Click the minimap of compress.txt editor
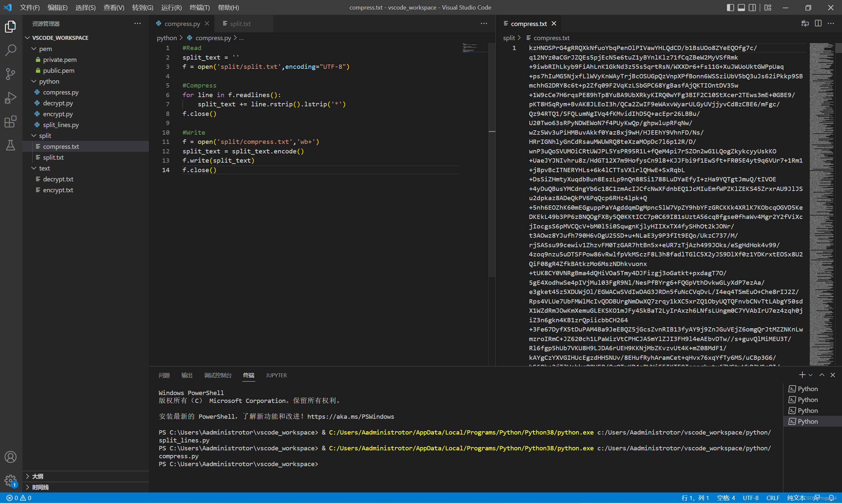This screenshot has height=504, width=842. [822, 204]
